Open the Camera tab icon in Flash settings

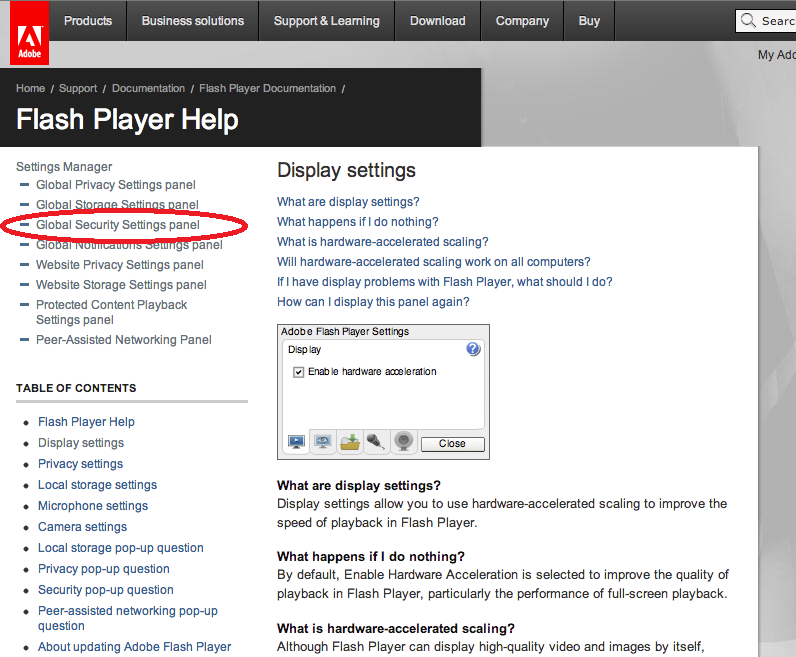404,442
